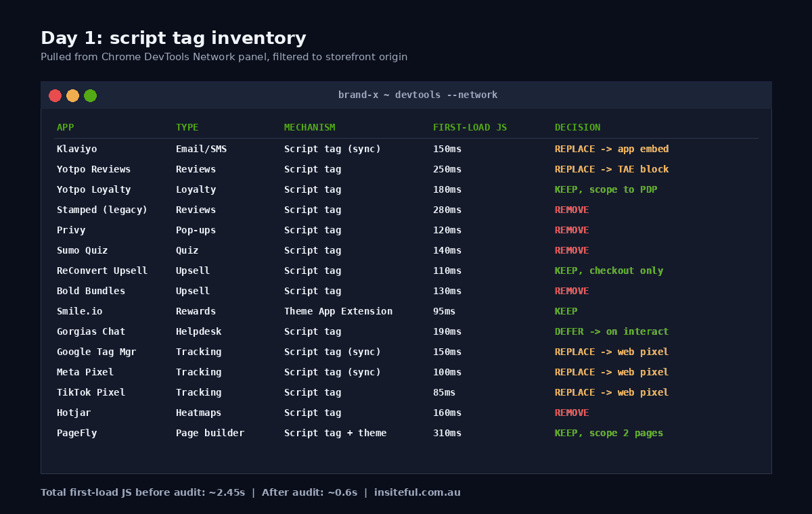Select the Bold Bundles app name

[x=91, y=291]
